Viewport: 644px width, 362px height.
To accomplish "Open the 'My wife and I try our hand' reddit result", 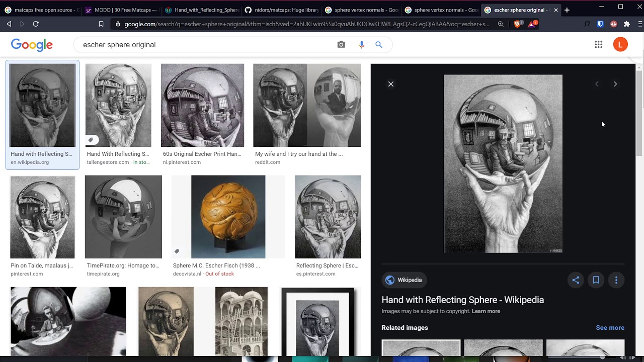I will coord(307,105).
